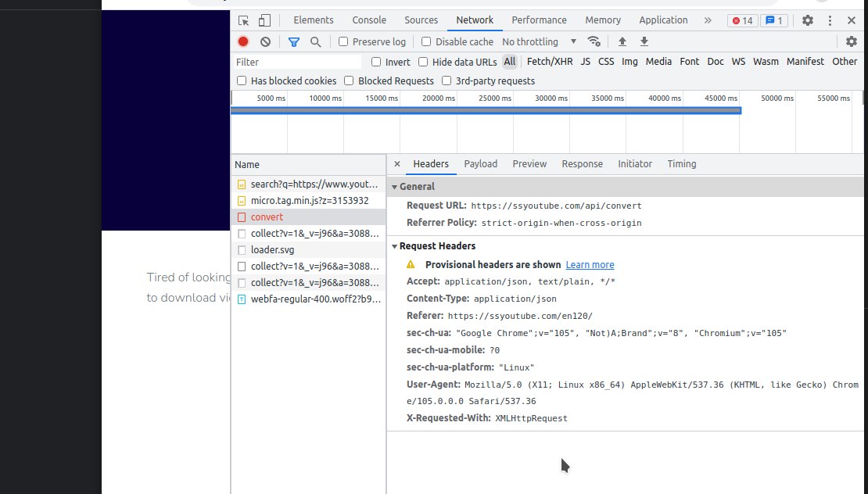The width and height of the screenshot is (868, 494).
Task: Close the request details pane
Action: [x=397, y=163]
